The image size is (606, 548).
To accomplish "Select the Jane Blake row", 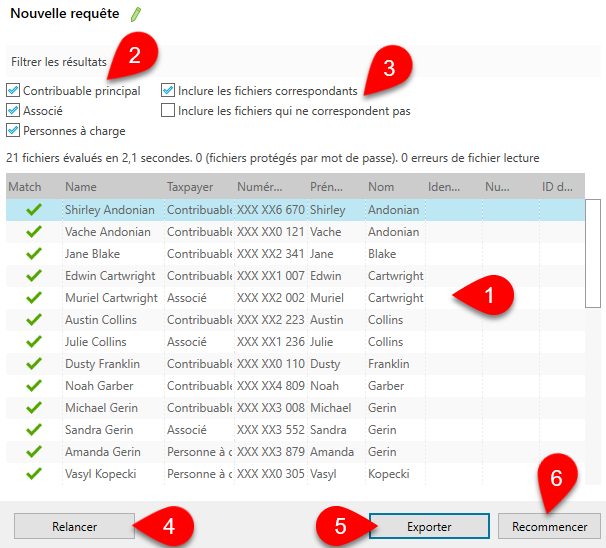I will [x=295, y=254].
